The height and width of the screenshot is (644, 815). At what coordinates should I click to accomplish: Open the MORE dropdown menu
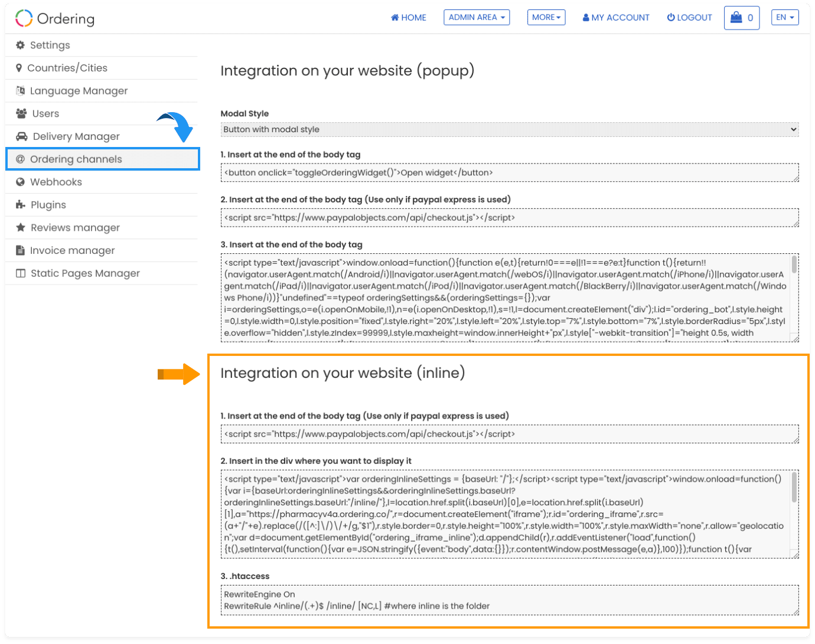546,17
